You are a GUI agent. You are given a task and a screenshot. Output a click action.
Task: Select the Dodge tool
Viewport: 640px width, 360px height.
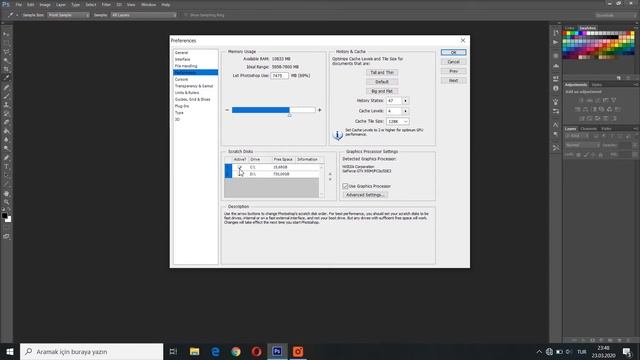point(7,148)
